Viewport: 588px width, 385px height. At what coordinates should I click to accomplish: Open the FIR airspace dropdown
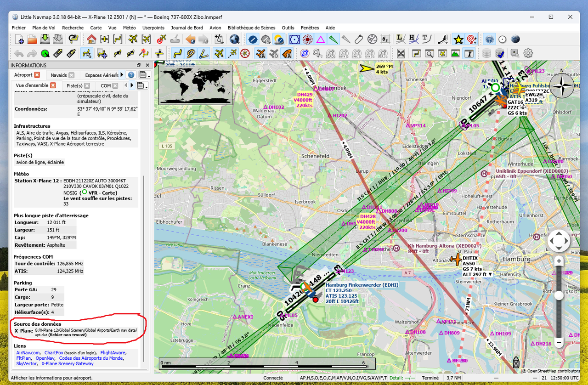[384, 53]
